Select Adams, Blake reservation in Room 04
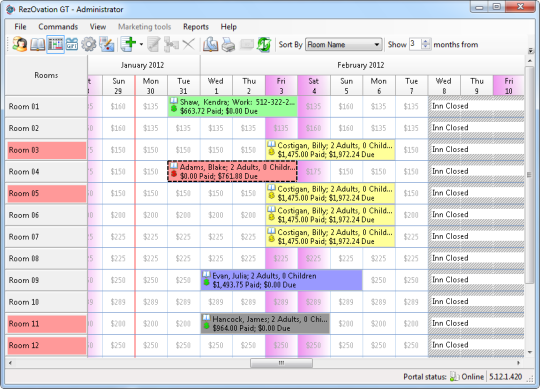The height and width of the screenshot is (389, 540). (x=232, y=171)
